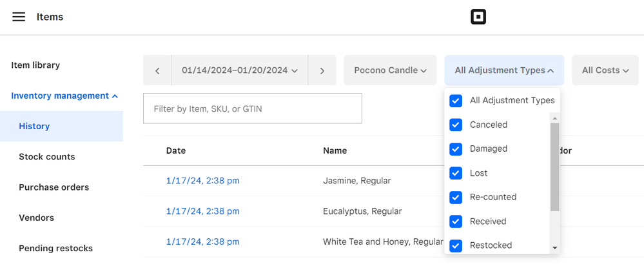Go to Purchase orders page

[x=54, y=187]
